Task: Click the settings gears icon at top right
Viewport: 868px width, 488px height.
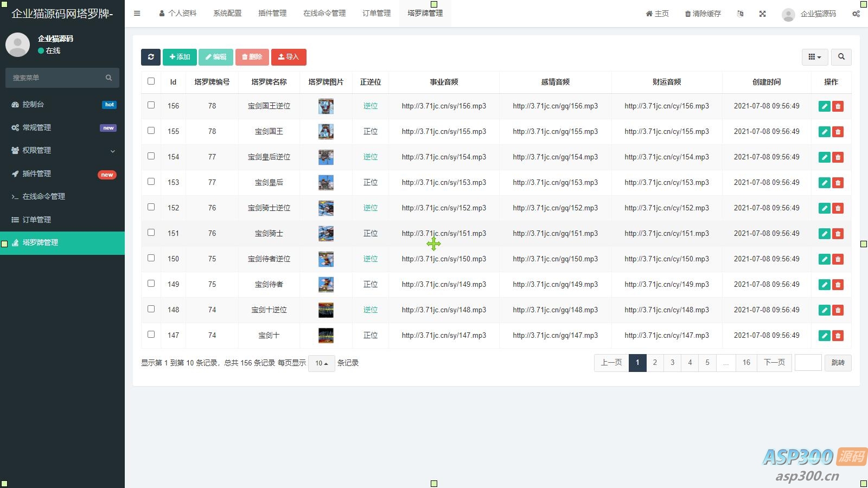Action: (x=856, y=14)
